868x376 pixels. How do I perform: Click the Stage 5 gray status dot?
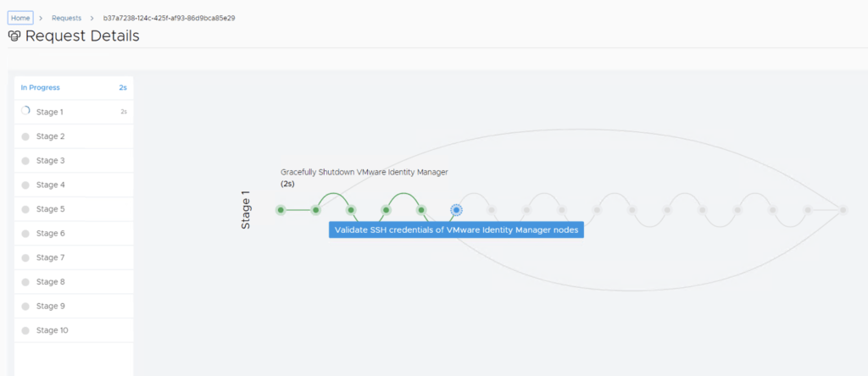tap(25, 209)
